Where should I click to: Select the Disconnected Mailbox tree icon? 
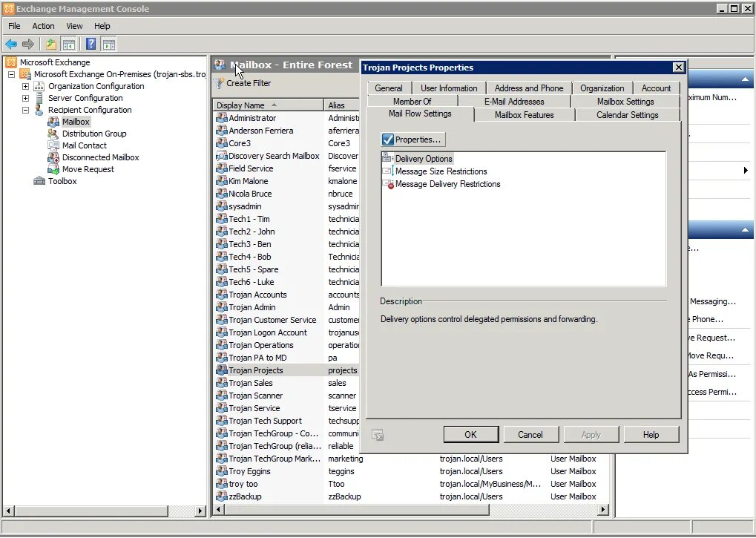tap(53, 157)
